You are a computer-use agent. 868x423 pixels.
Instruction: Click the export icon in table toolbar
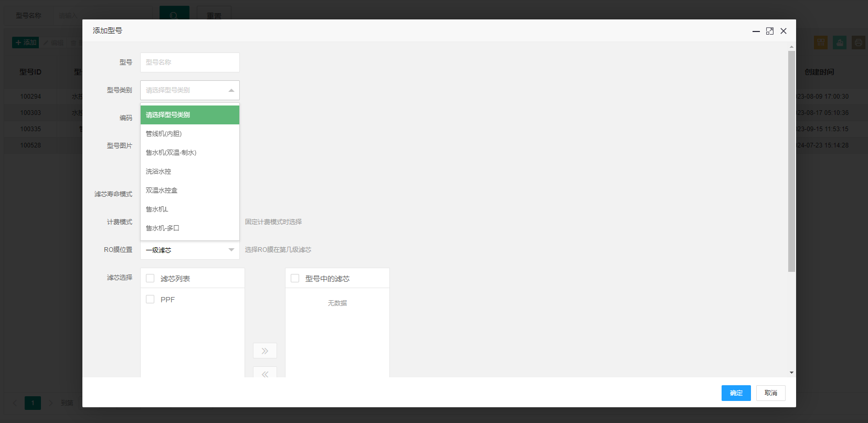(x=840, y=43)
